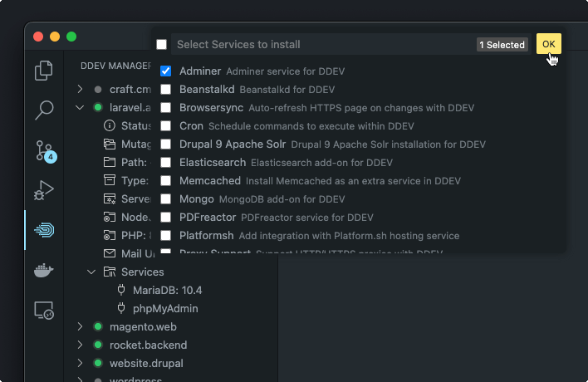Select the phpMyAdmin service entry

(x=165, y=309)
